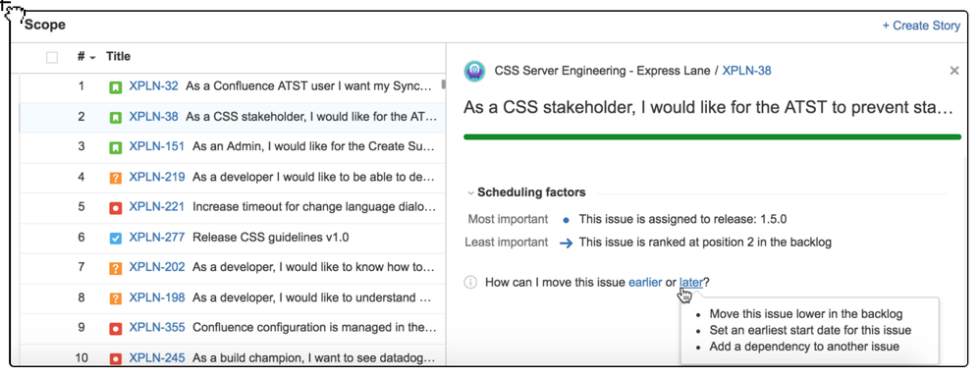Click the green progress bar under the title

(713, 136)
